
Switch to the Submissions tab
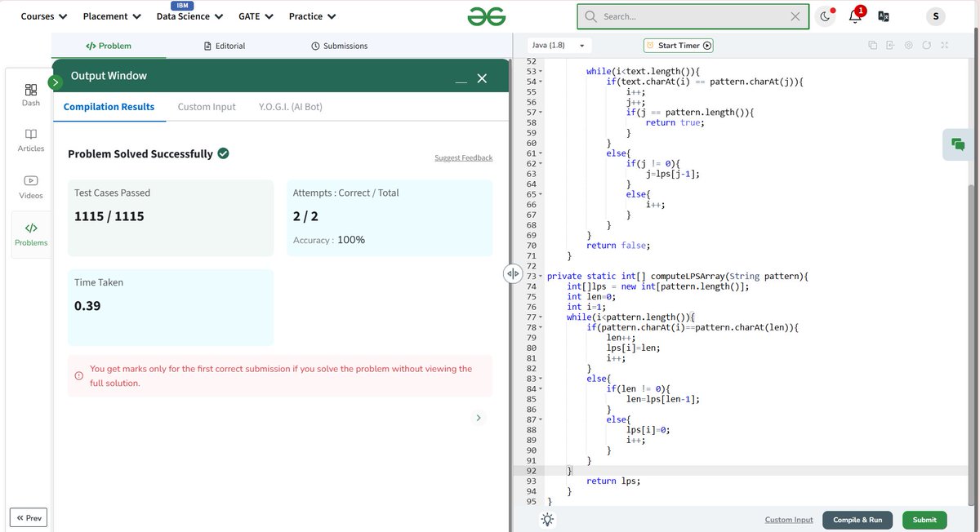pyautogui.click(x=339, y=46)
